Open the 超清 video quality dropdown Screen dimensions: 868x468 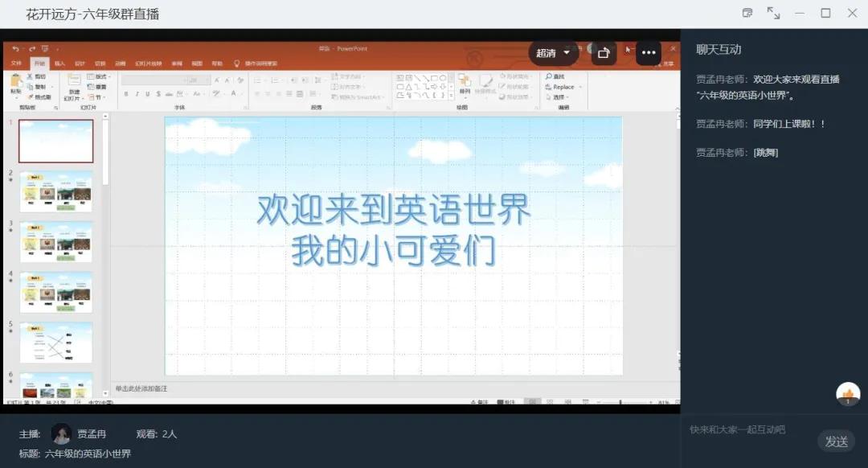tap(553, 53)
